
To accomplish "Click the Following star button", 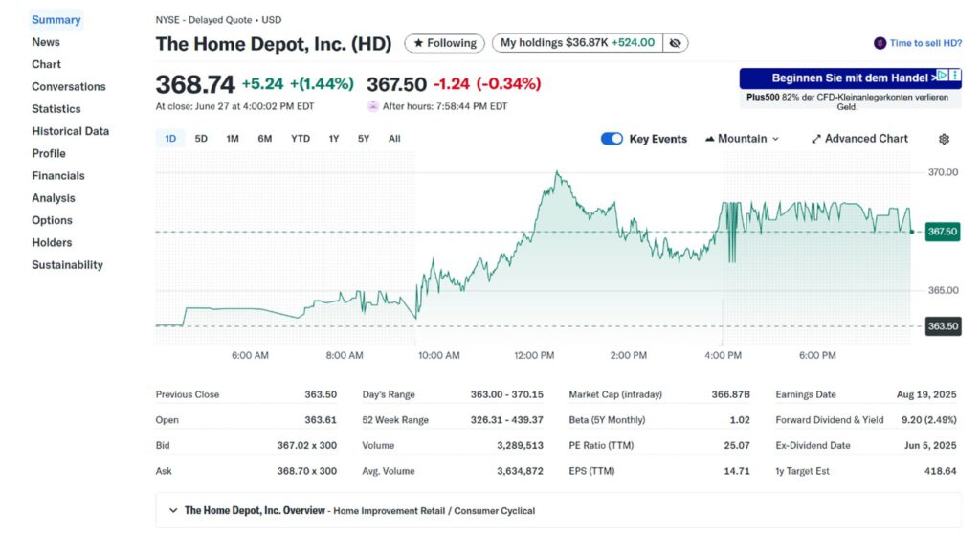I will 444,43.
